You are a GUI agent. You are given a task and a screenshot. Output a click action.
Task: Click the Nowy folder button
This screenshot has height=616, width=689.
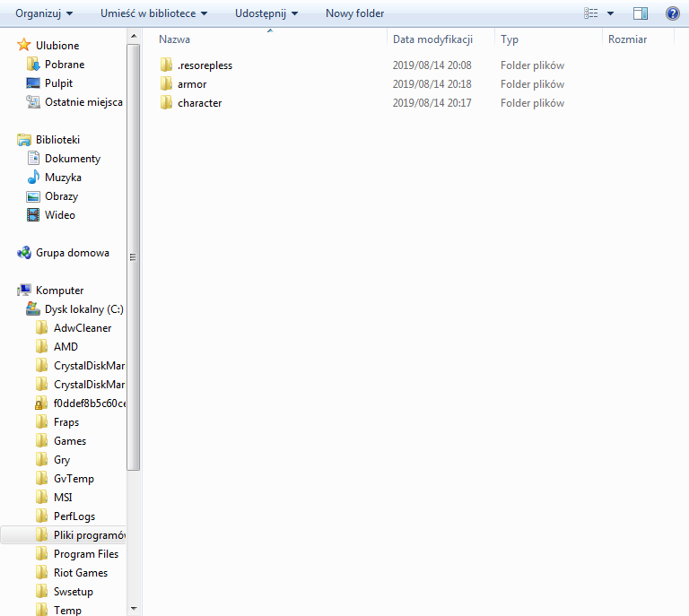click(354, 13)
